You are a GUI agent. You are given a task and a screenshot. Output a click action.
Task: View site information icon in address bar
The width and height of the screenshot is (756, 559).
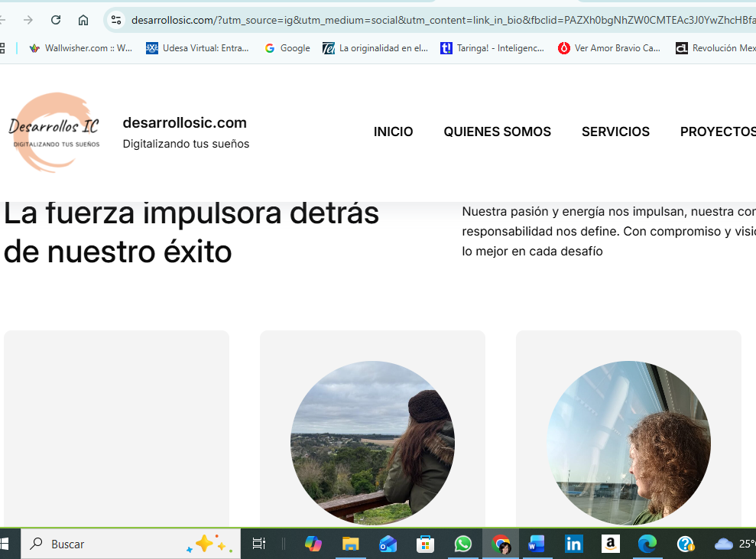[x=116, y=20]
